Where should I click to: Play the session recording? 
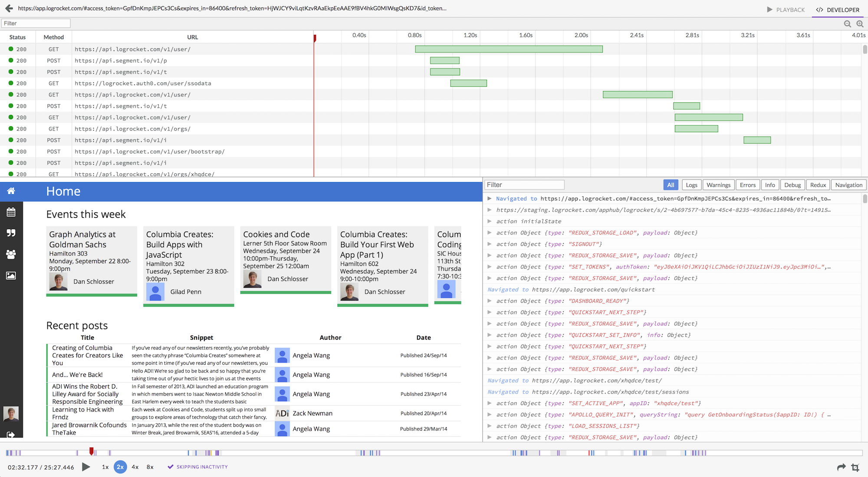[86, 467]
